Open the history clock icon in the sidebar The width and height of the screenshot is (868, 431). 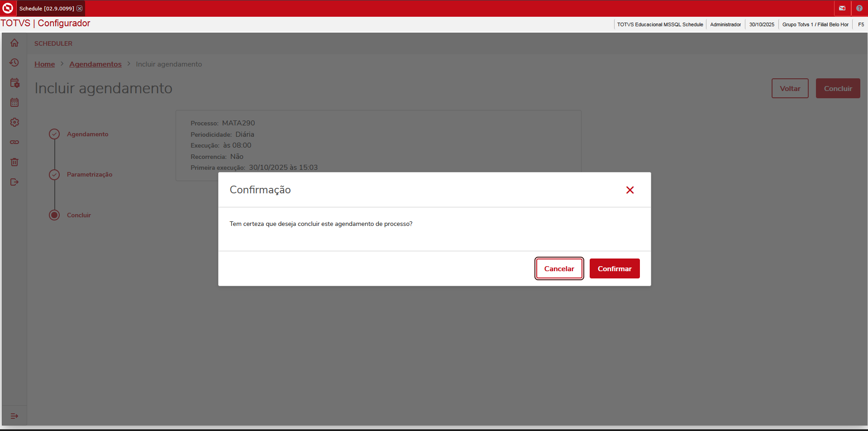[x=14, y=62]
